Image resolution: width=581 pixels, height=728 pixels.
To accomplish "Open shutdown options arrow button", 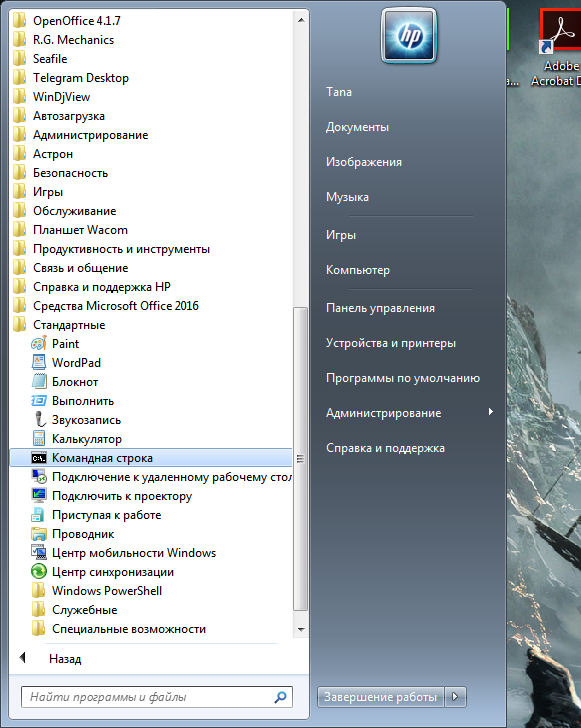I will point(455,696).
